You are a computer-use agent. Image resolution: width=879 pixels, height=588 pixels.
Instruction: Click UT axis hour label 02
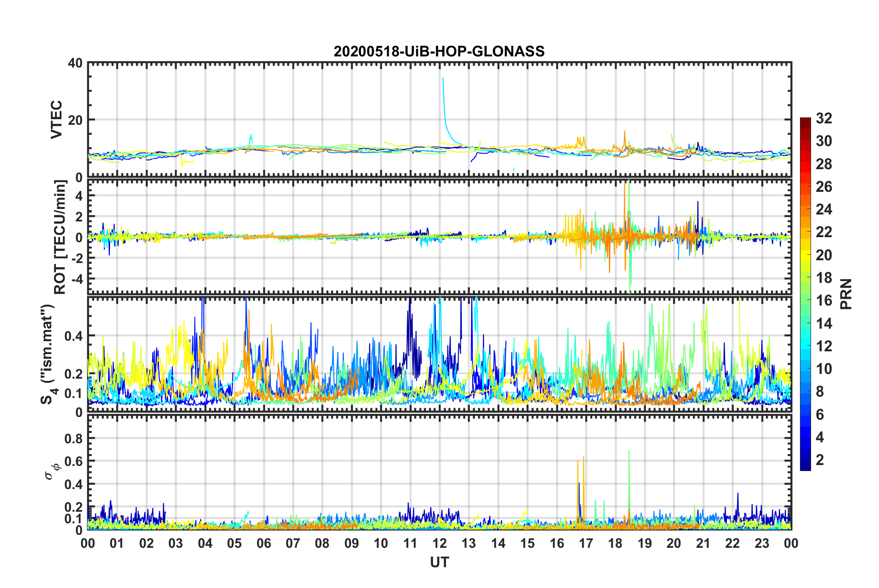pos(146,543)
